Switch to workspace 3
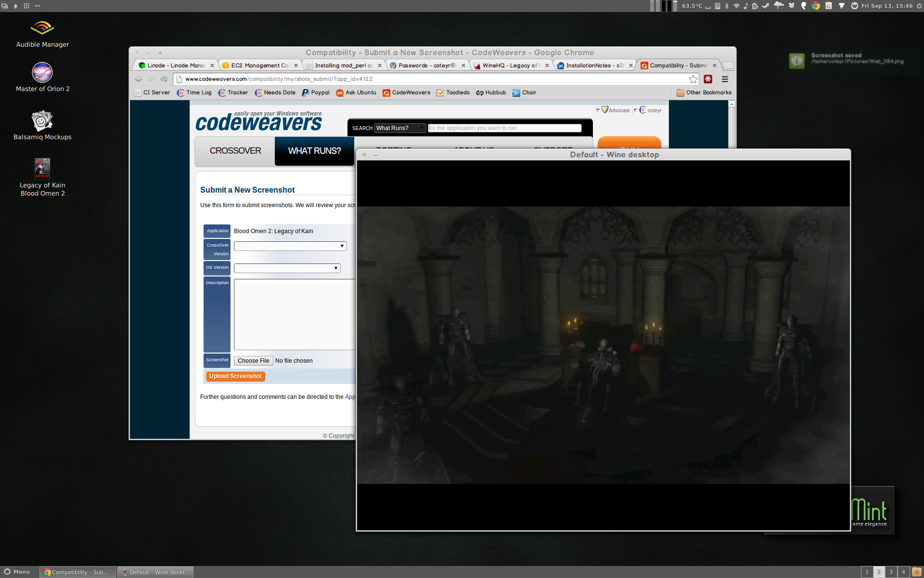Image resolution: width=924 pixels, height=578 pixels. 891,572
